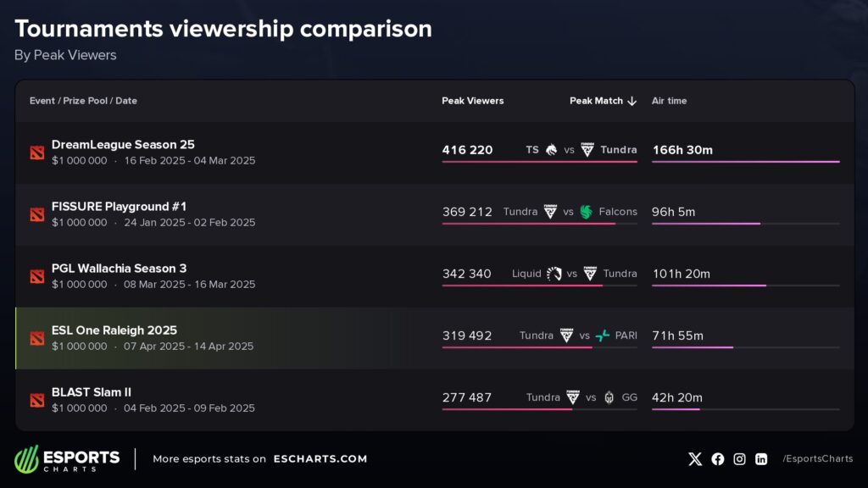Open the Facebook icon in footer
The image size is (868, 488).
(x=717, y=458)
